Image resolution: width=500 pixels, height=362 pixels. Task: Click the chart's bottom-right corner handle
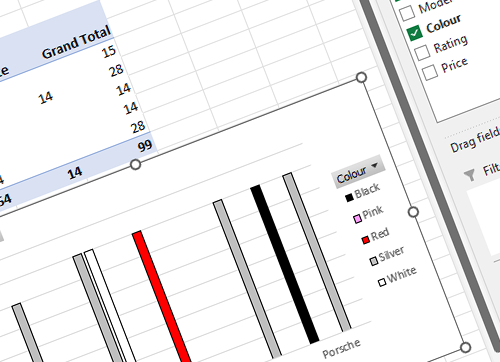(x=466, y=347)
